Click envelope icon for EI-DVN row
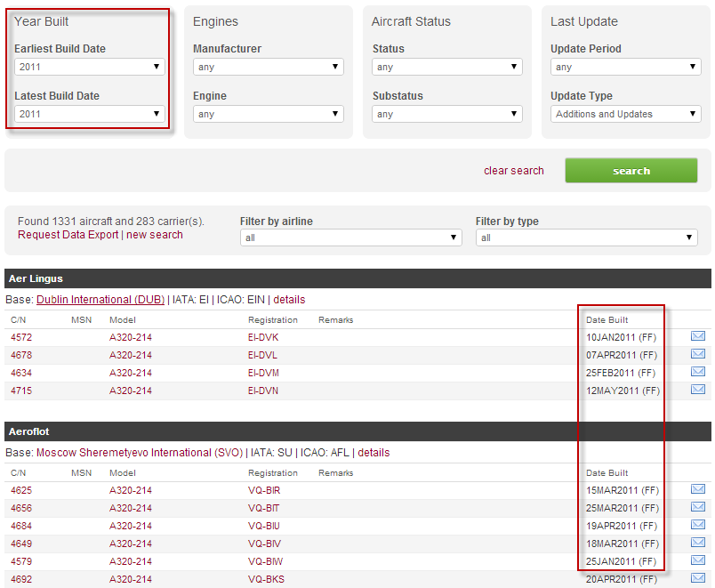This screenshot has width=715, height=588. coord(698,390)
